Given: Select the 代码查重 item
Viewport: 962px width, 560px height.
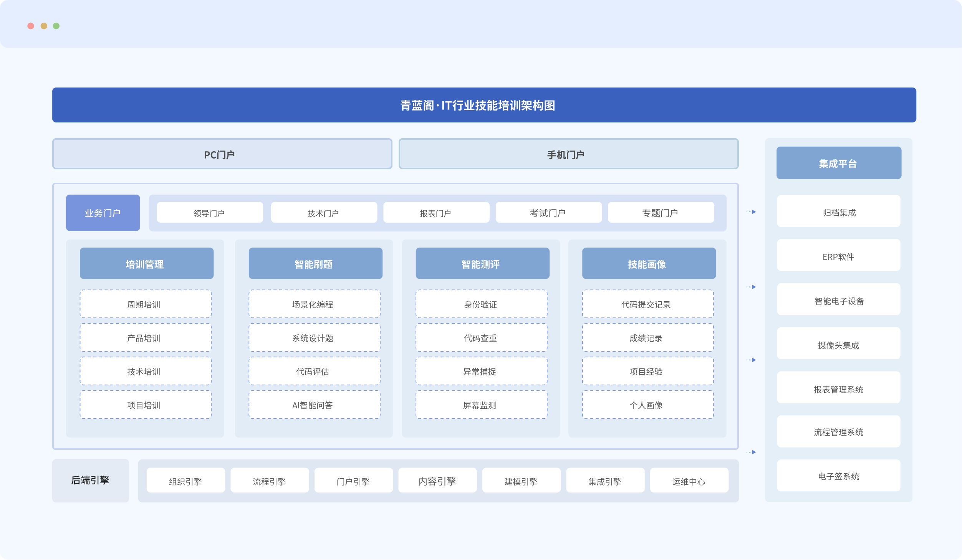Looking at the screenshot, I should click(481, 338).
